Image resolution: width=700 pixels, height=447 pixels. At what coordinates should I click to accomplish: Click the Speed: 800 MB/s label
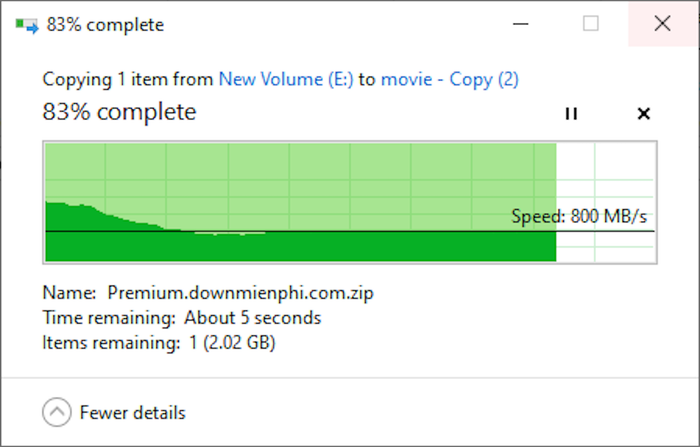coord(579,216)
